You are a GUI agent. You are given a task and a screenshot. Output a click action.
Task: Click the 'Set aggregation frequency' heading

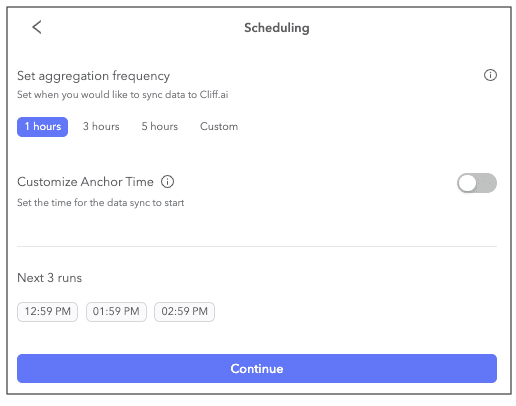coord(94,76)
